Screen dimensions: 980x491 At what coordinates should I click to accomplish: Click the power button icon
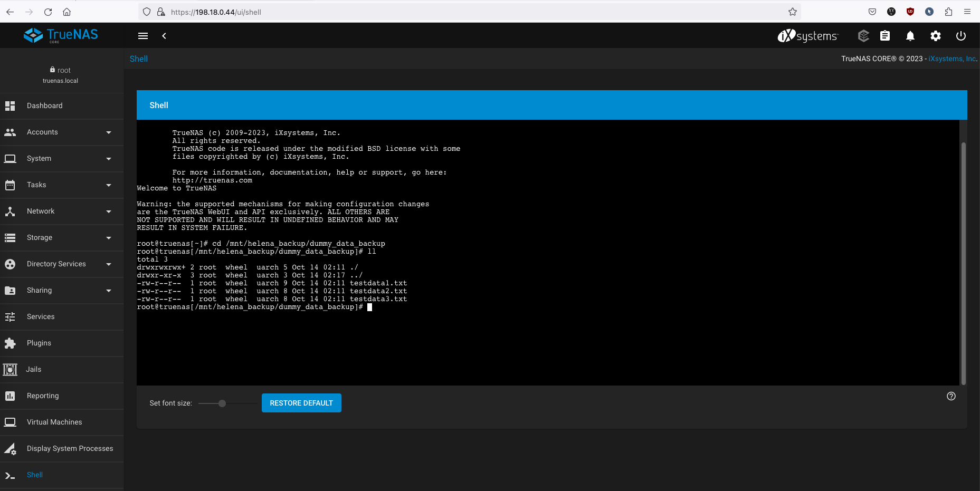tap(961, 36)
